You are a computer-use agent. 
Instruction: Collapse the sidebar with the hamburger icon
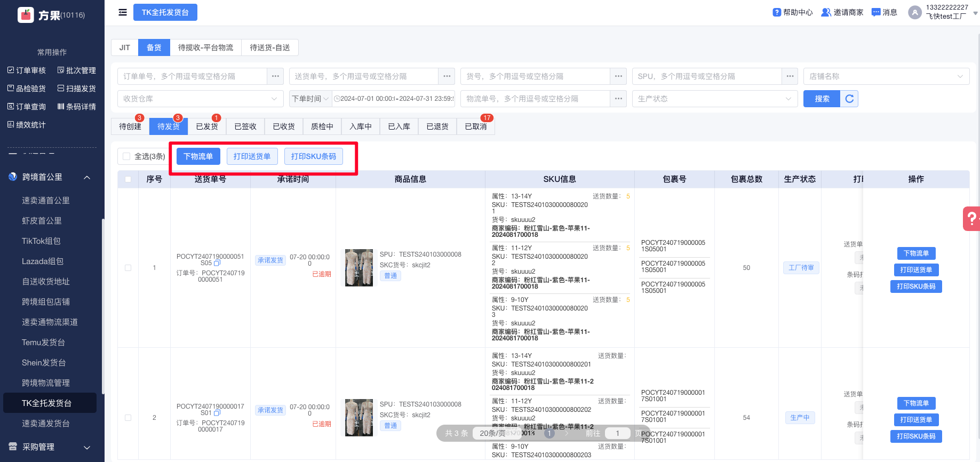pyautogui.click(x=123, y=12)
